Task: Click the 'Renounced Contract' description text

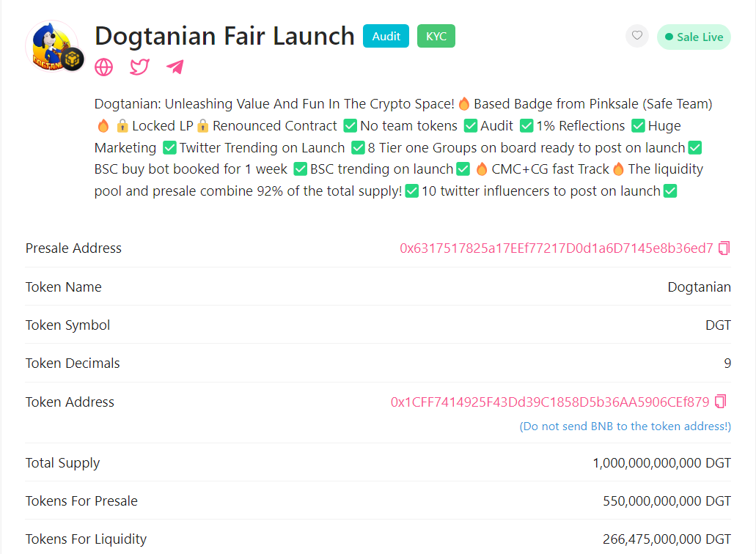Action: (274, 126)
